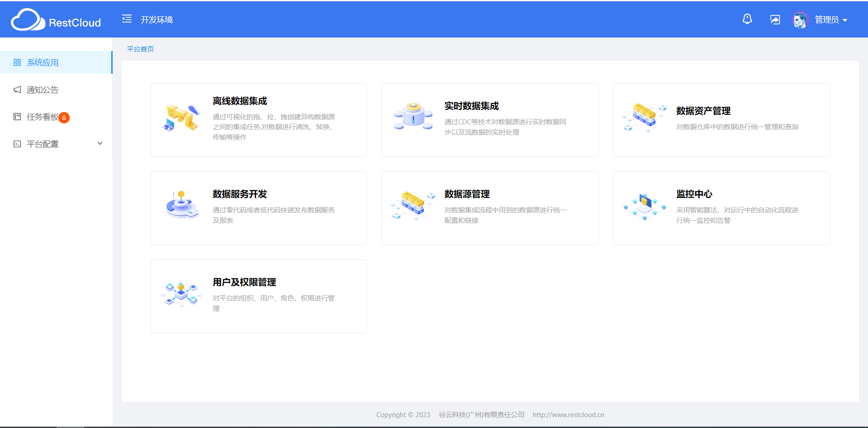The width and height of the screenshot is (868, 428).
Task: Click the megaphone icon beside 通知公告
Action: (17, 89)
